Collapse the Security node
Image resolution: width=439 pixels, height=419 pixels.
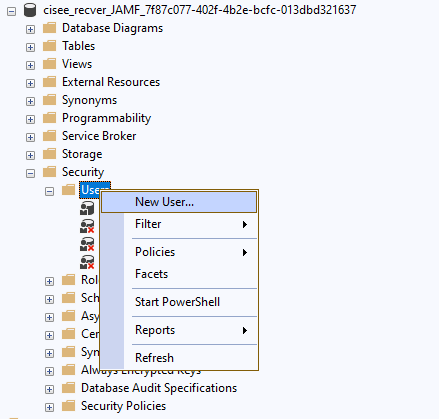click(30, 173)
